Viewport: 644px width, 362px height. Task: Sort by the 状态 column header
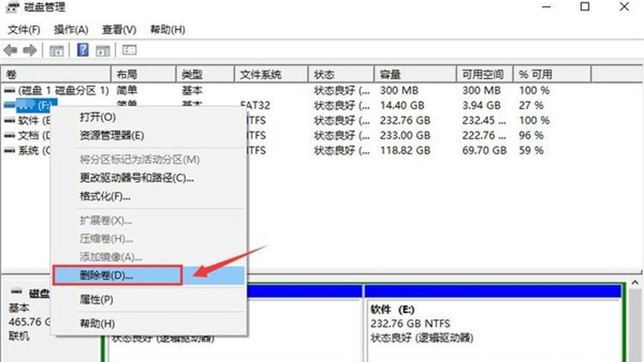(x=341, y=74)
